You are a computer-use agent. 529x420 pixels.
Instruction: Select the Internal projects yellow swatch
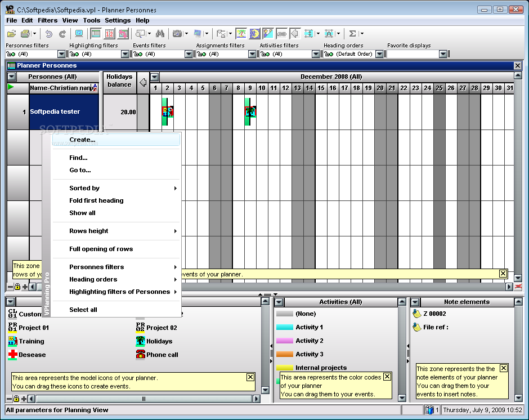click(x=284, y=368)
